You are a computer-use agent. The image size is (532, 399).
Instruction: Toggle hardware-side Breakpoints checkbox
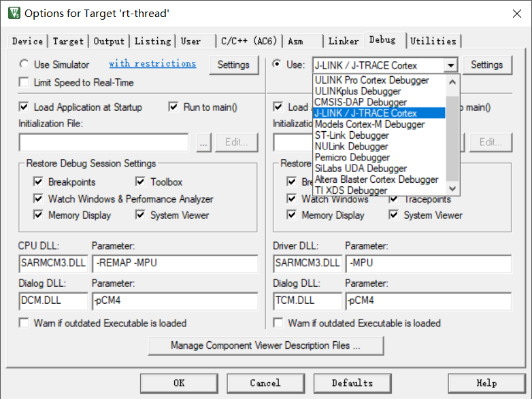(x=291, y=181)
